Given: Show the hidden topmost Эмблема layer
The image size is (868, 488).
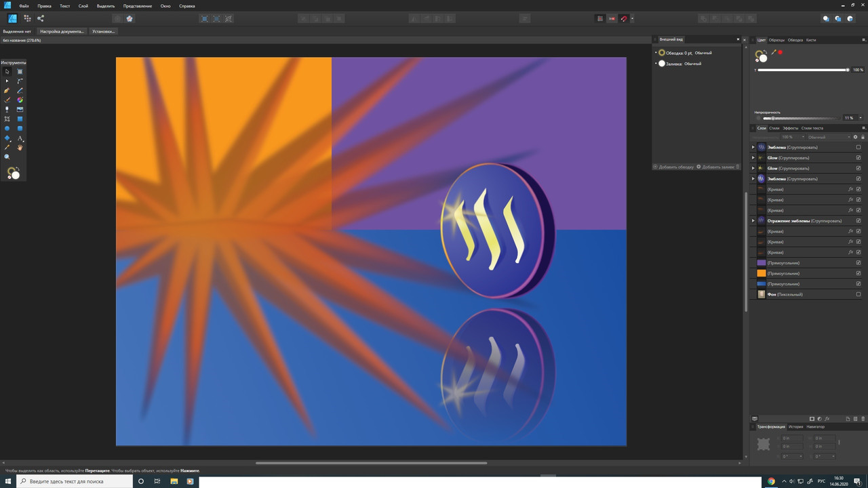Looking at the screenshot, I should [x=859, y=147].
